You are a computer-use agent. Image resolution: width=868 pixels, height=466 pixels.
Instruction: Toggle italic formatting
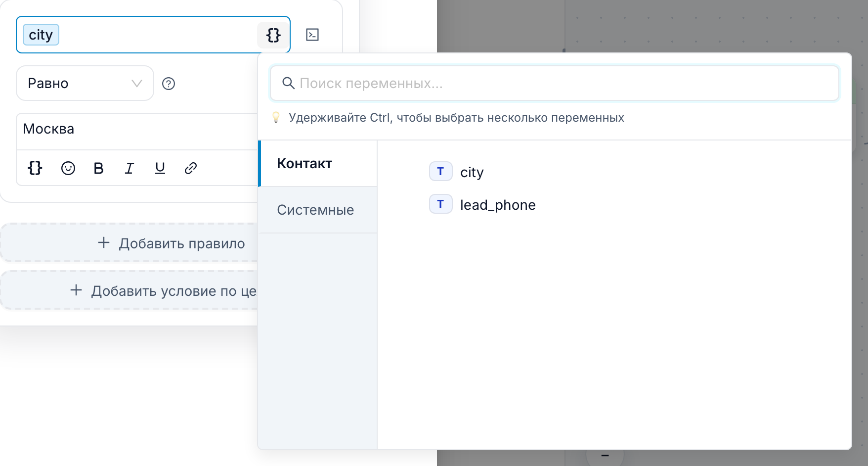click(x=129, y=168)
